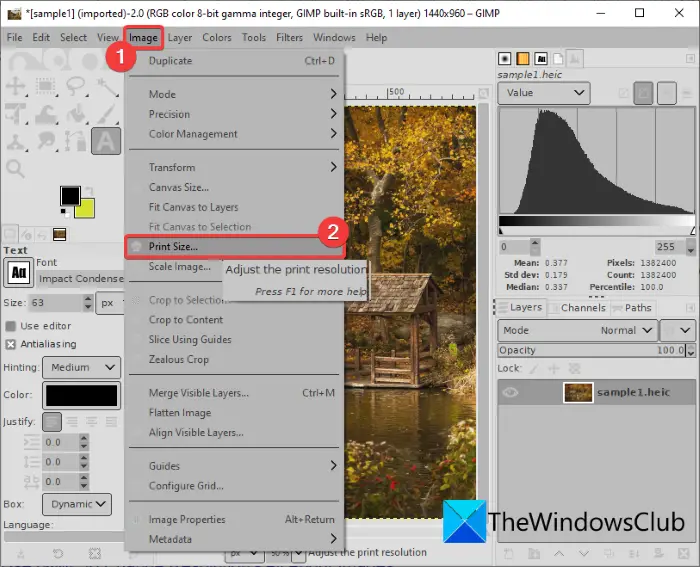
Task: Choose Print Size... menu item
Action: [234, 246]
